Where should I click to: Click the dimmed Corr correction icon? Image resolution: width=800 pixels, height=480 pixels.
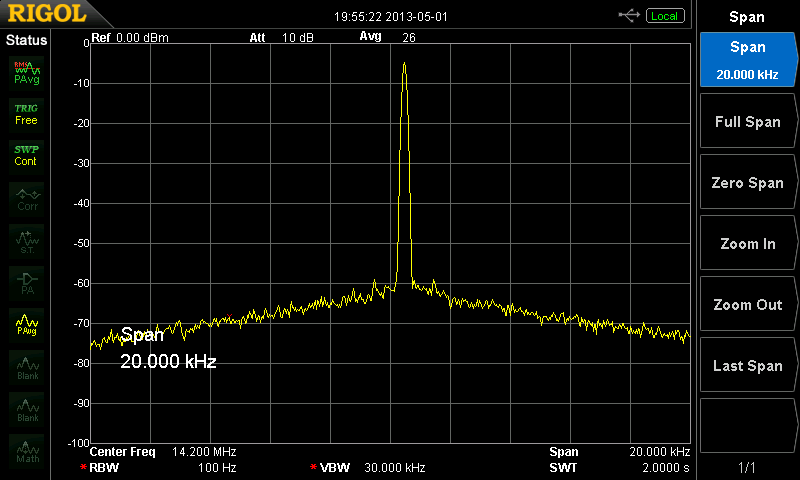26,198
